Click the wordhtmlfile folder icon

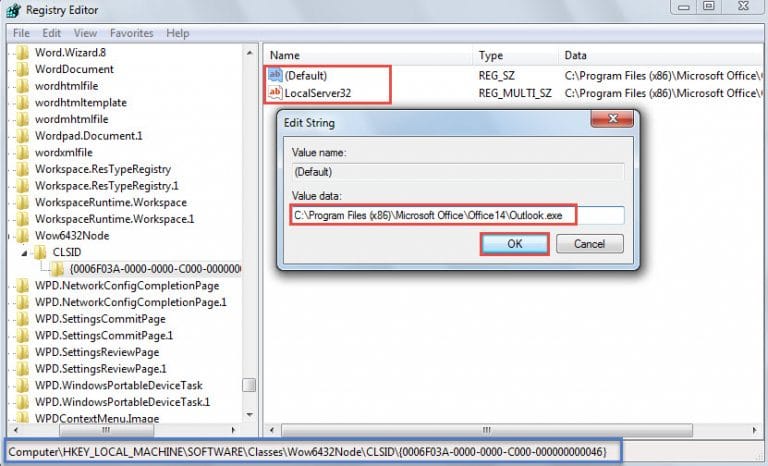coord(23,86)
